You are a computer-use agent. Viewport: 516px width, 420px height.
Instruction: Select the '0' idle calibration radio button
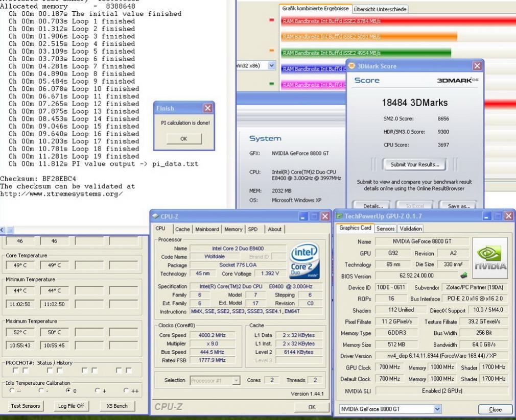pyautogui.click(x=68, y=390)
